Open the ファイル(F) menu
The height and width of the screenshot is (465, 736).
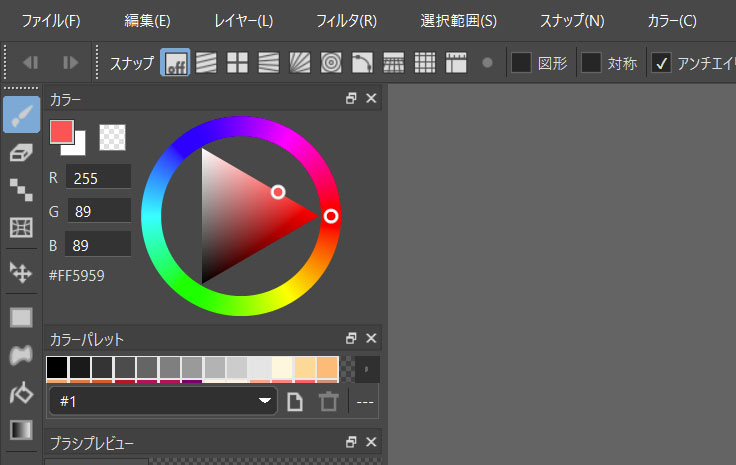[x=51, y=21]
